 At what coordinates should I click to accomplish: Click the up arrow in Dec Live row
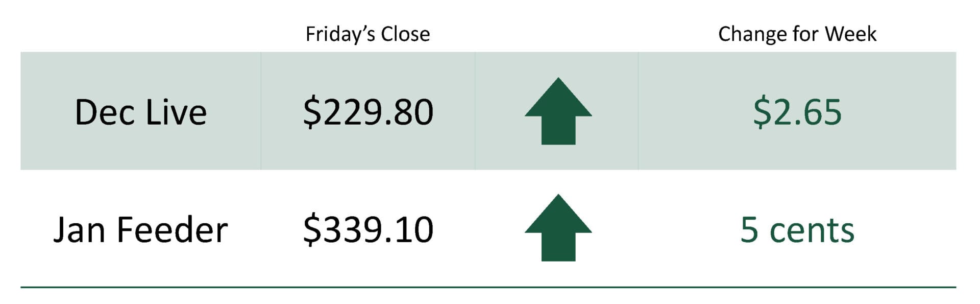pyautogui.click(x=558, y=111)
